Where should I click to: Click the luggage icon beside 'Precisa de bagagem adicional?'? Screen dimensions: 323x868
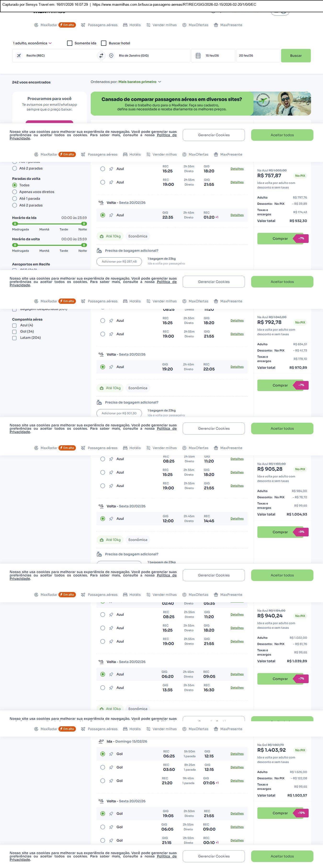click(x=99, y=251)
